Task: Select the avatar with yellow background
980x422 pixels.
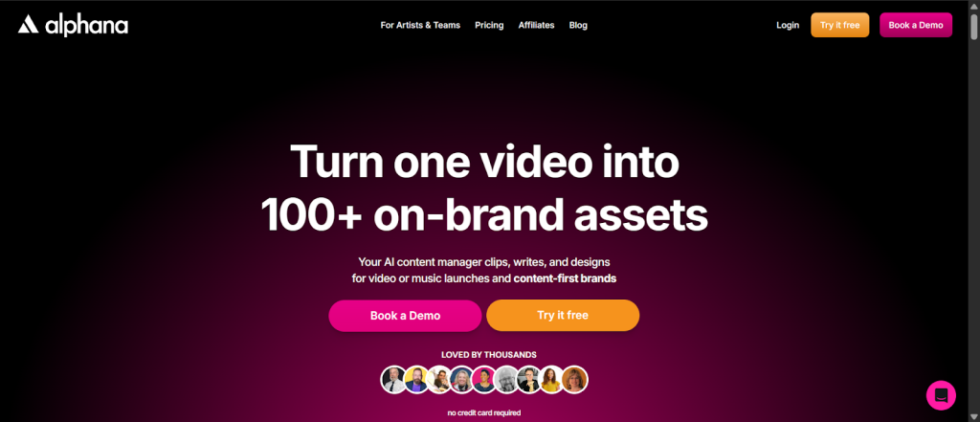Action: pyautogui.click(x=416, y=380)
